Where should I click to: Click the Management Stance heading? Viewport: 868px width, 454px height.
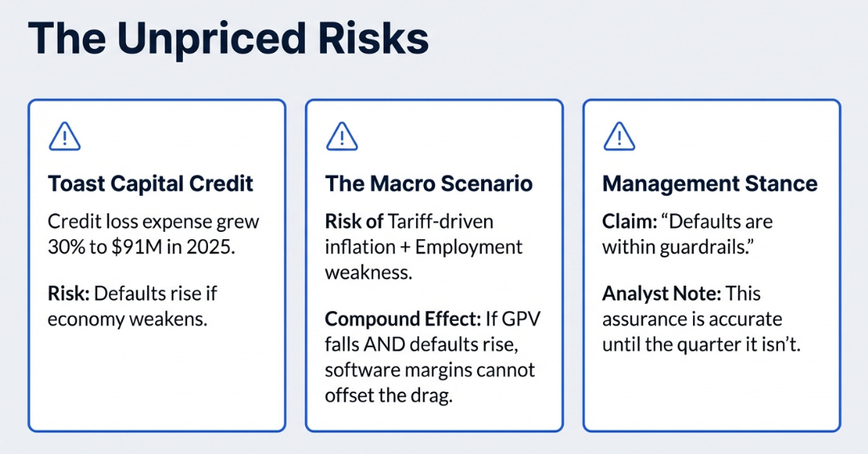click(x=710, y=184)
